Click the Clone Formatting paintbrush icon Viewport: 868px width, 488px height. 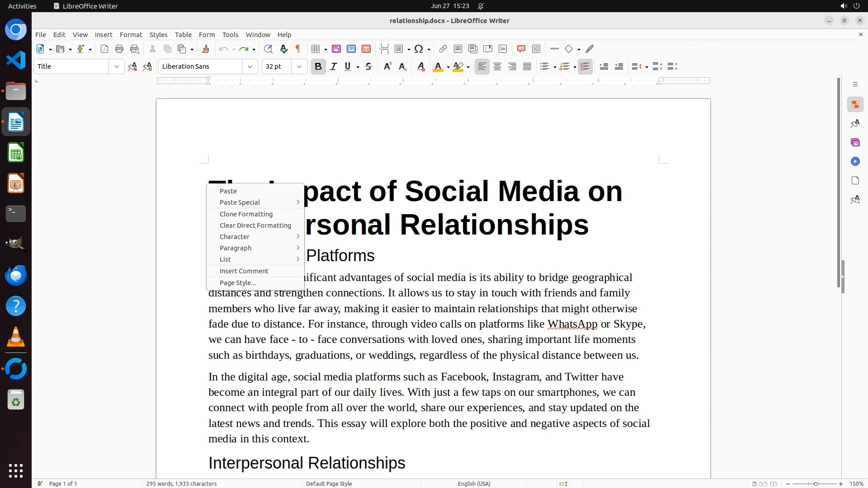coord(206,49)
